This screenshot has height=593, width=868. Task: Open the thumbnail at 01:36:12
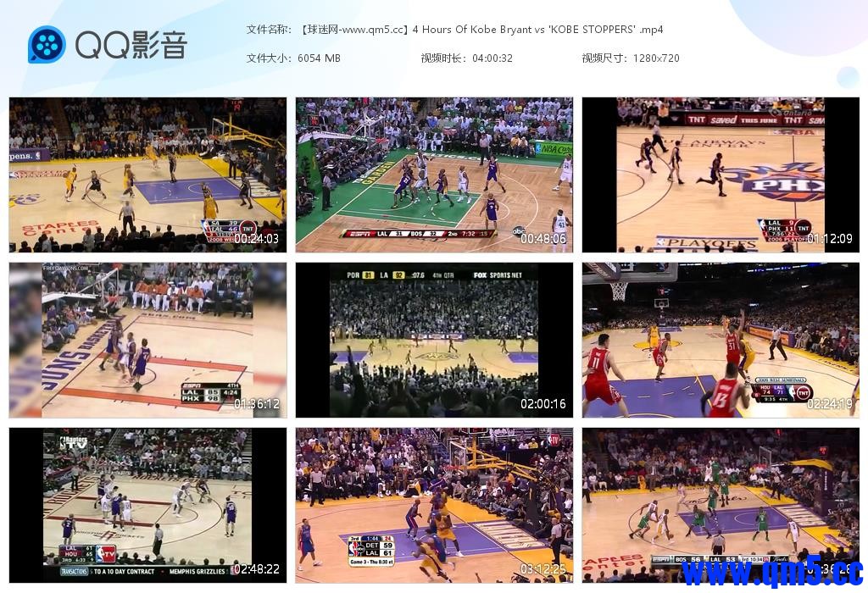point(147,341)
